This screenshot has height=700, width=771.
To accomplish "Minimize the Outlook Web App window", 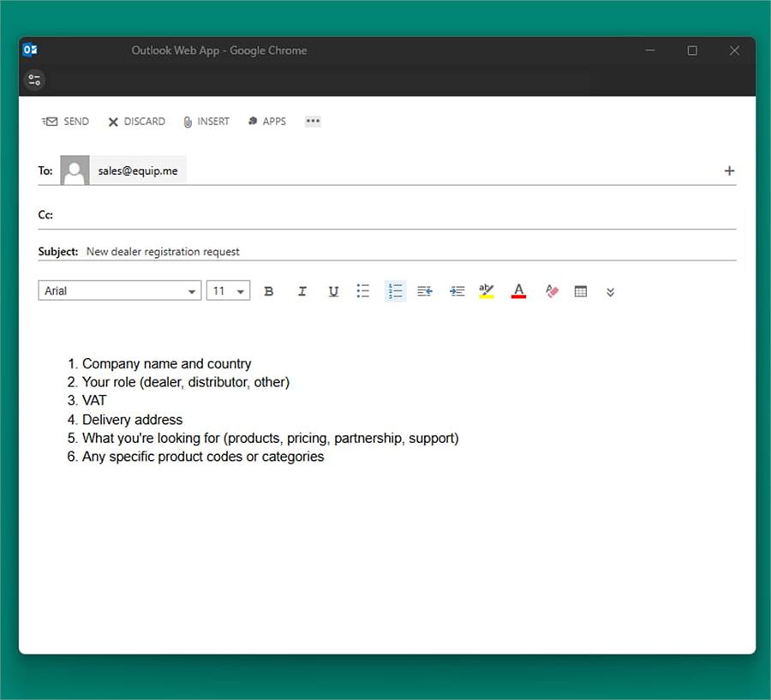I will [x=650, y=51].
